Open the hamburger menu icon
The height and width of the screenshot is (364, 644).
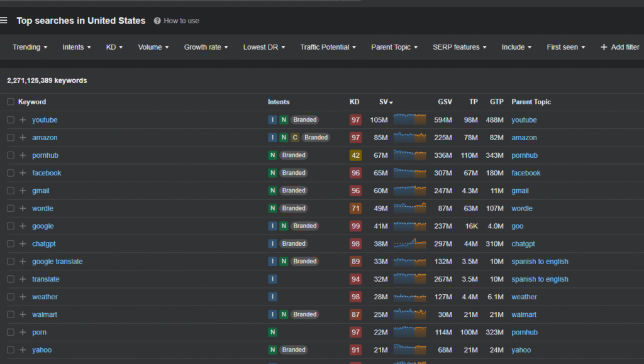4,21
